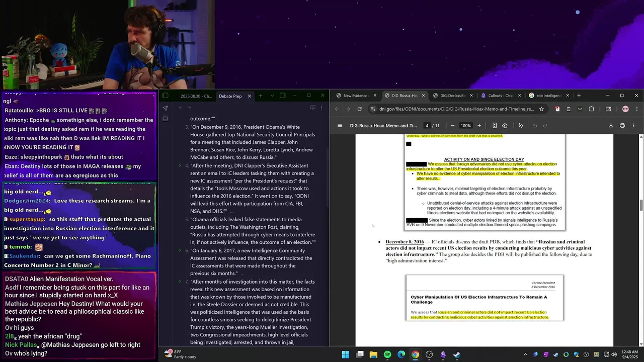The image size is (644, 362).
Task: Switch to the '2025.08.30 - Ch...' Obsidian tab
Action: point(196,96)
